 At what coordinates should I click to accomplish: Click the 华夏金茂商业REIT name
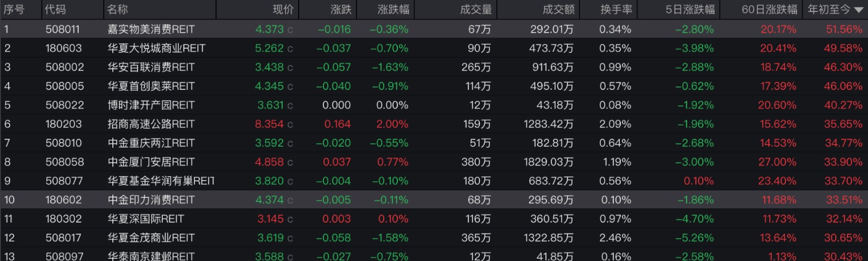tap(151, 238)
